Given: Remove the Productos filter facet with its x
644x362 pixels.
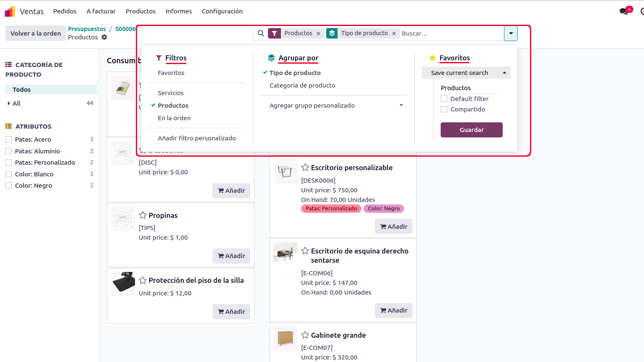Looking at the screenshot, I should [x=318, y=33].
